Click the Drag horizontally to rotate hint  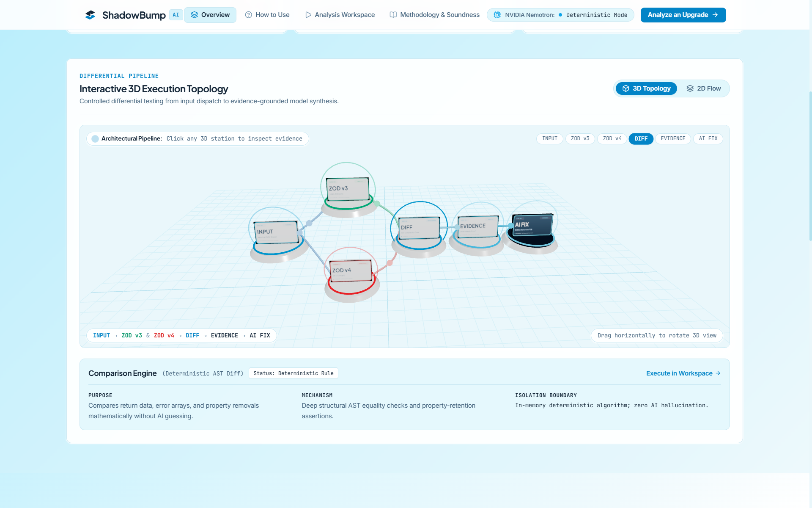click(x=657, y=336)
